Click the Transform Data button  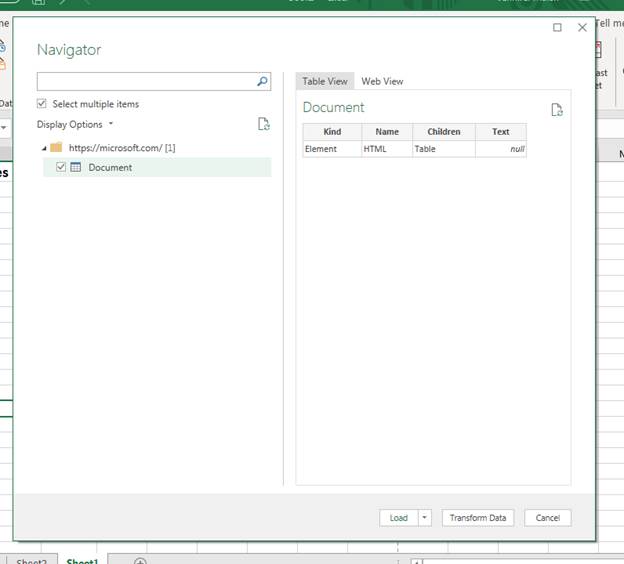(x=478, y=518)
